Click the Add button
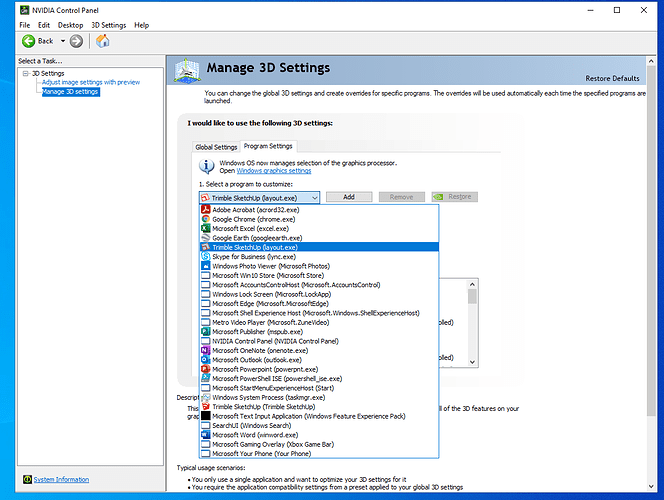This screenshot has height=500, width=664. (x=349, y=197)
